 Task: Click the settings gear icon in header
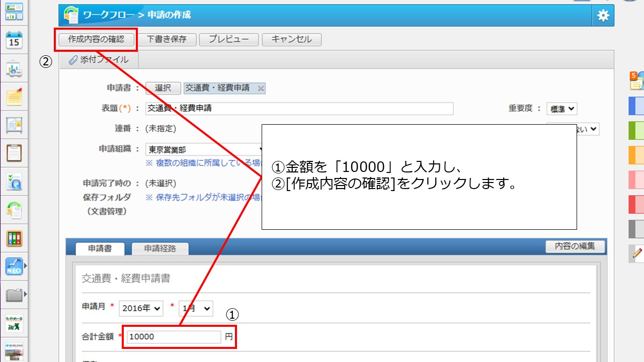[603, 16]
